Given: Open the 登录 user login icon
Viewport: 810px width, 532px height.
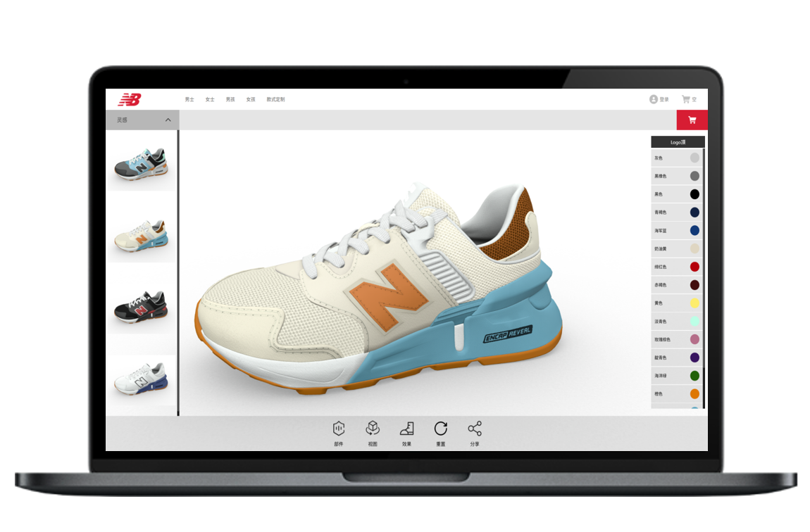Looking at the screenshot, I should [654, 99].
